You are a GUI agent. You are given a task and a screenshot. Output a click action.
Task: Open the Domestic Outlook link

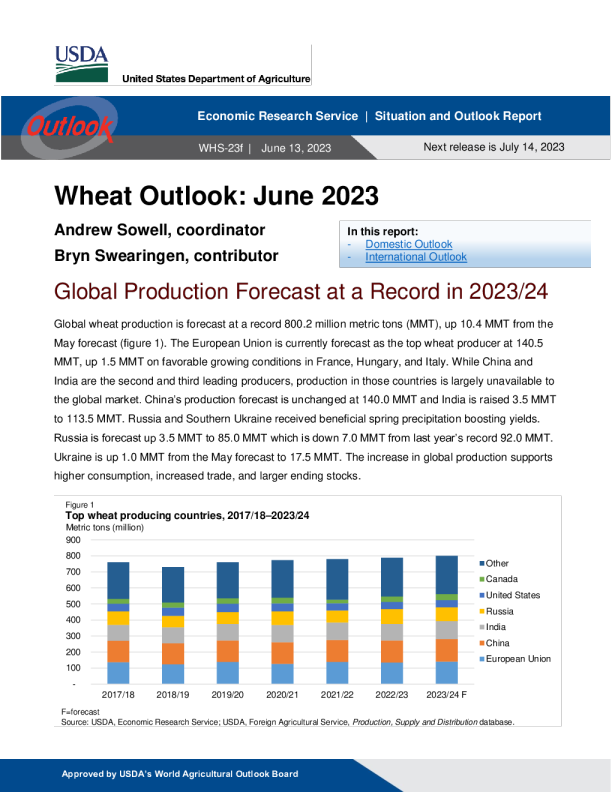pyautogui.click(x=408, y=244)
